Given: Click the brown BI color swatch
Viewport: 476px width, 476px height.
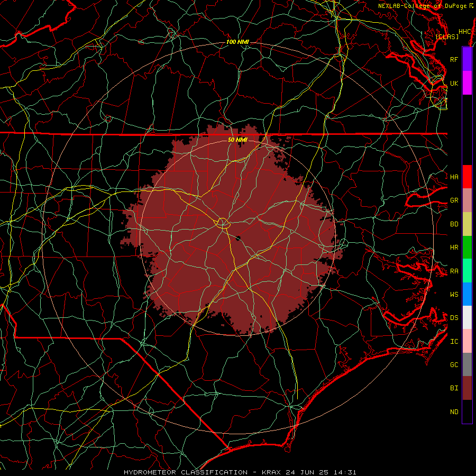Looking at the screenshot, I should point(467,388).
